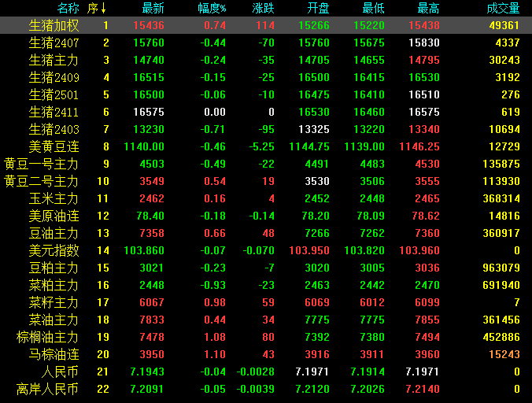Click the 7.1943 人民币 latest price
This screenshot has height=403, width=532.
[147, 372]
